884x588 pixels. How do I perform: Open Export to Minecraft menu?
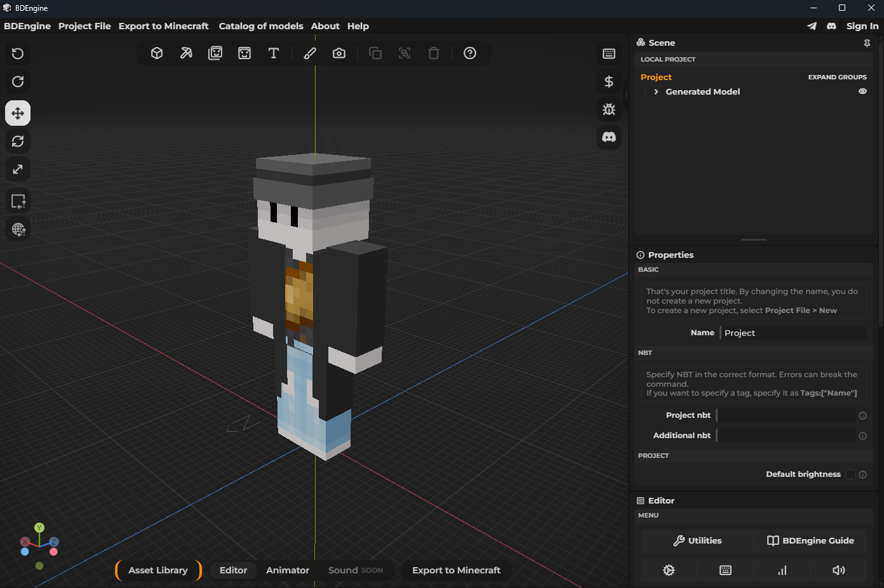[163, 26]
